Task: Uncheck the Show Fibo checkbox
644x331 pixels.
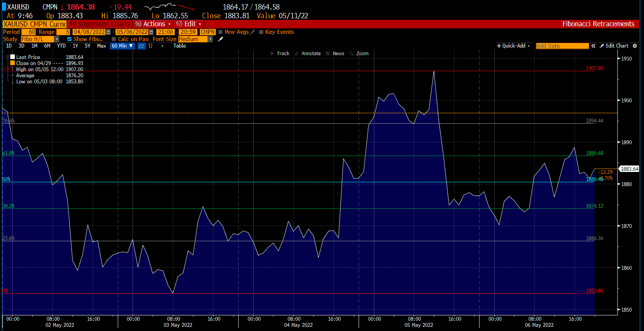Action: (69, 39)
